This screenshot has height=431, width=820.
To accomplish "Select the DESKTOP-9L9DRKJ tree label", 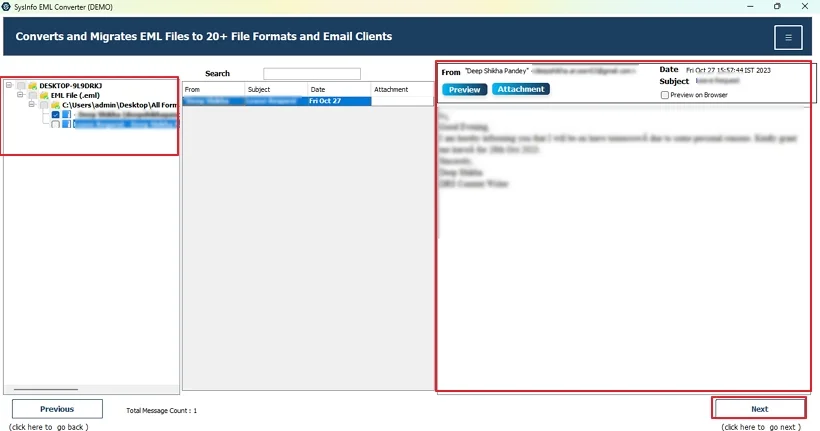I will (71, 86).
